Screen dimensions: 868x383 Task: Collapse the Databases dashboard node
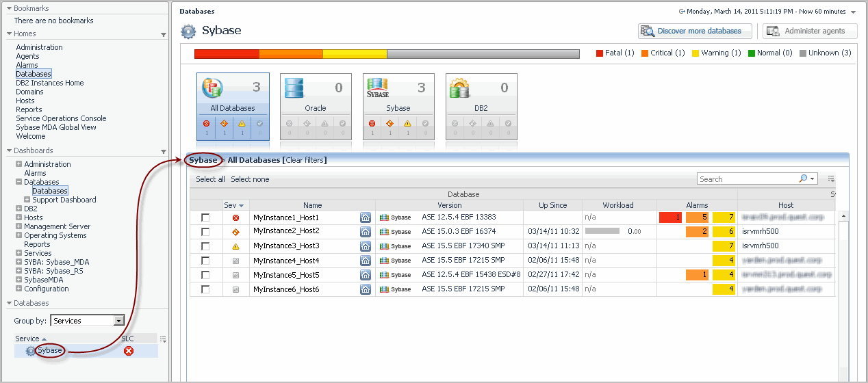pos(19,182)
